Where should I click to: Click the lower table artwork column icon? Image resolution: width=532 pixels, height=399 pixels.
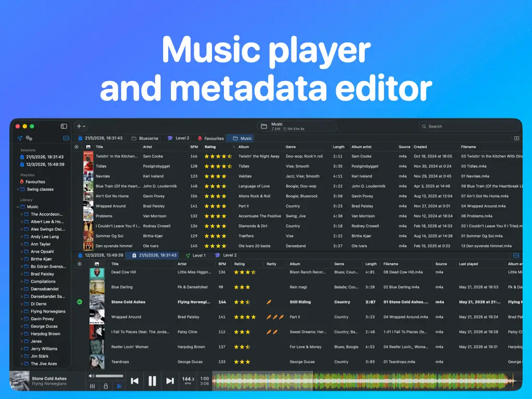coord(97,264)
